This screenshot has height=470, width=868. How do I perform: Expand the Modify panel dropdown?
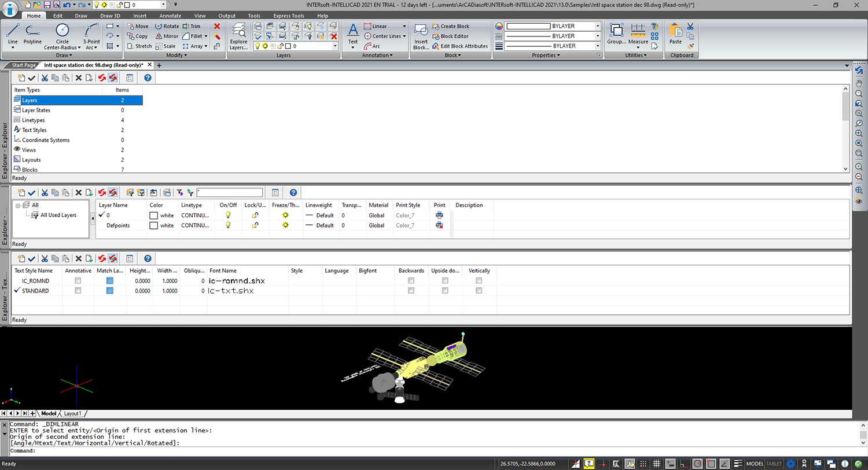click(176, 55)
